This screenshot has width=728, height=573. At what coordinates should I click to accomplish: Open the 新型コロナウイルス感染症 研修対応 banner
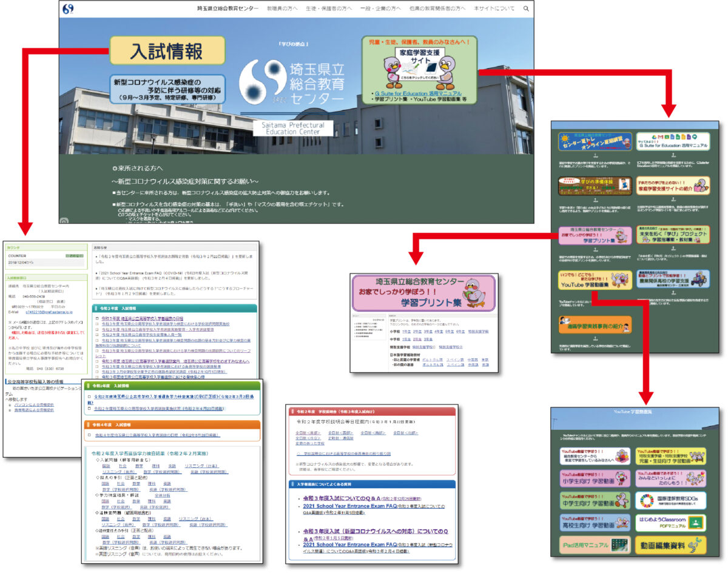(x=167, y=90)
